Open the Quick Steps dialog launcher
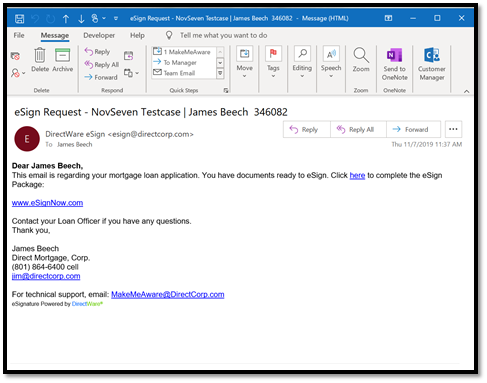487x383 pixels. coord(226,90)
